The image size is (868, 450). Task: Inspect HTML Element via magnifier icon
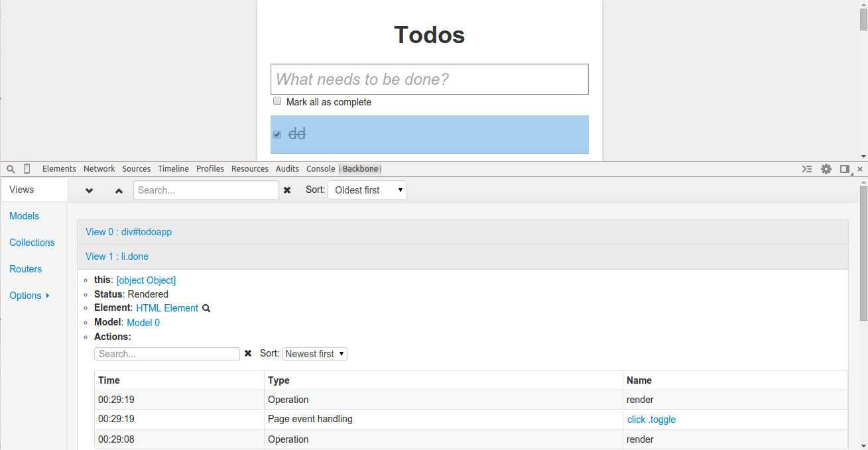(x=206, y=308)
